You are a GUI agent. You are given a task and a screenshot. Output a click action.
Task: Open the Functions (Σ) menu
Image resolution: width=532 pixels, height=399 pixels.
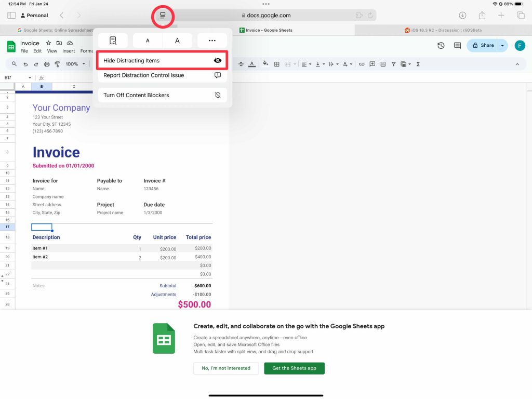point(419,64)
